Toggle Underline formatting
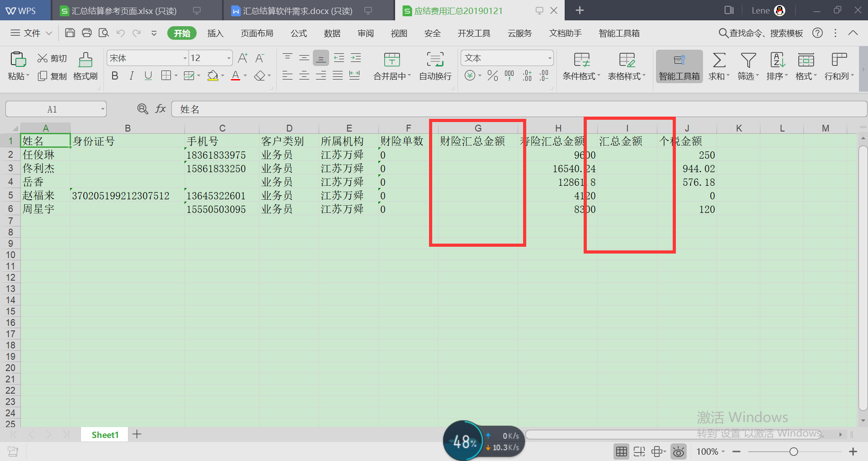Viewport: 868px width, 461px height. 148,75
